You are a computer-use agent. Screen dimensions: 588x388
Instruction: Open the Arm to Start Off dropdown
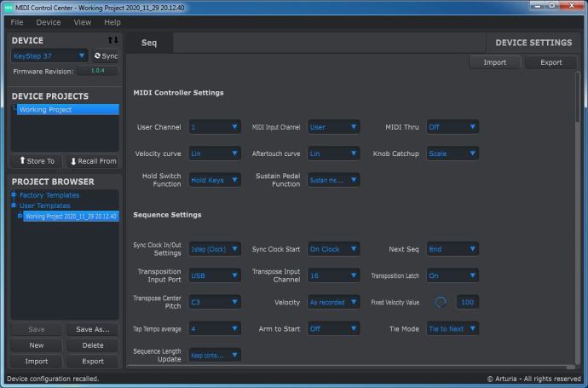click(x=333, y=328)
